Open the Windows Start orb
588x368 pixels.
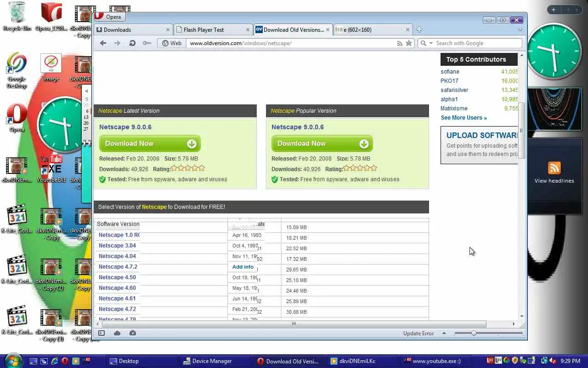(x=12, y=360)
